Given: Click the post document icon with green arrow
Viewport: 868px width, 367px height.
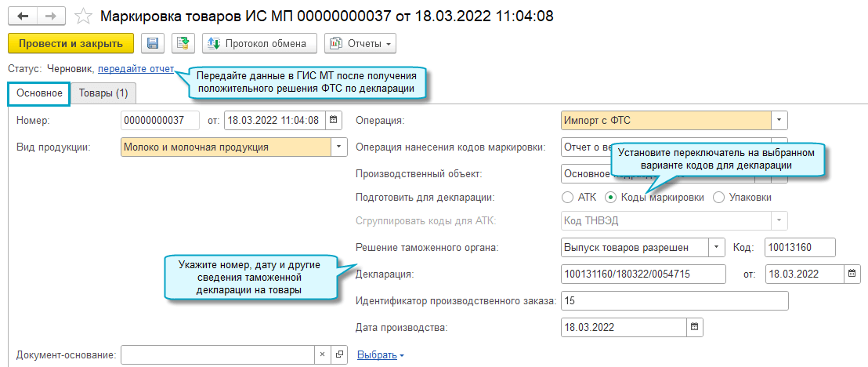Looking at the screenshot, I should tap(183, 43).
